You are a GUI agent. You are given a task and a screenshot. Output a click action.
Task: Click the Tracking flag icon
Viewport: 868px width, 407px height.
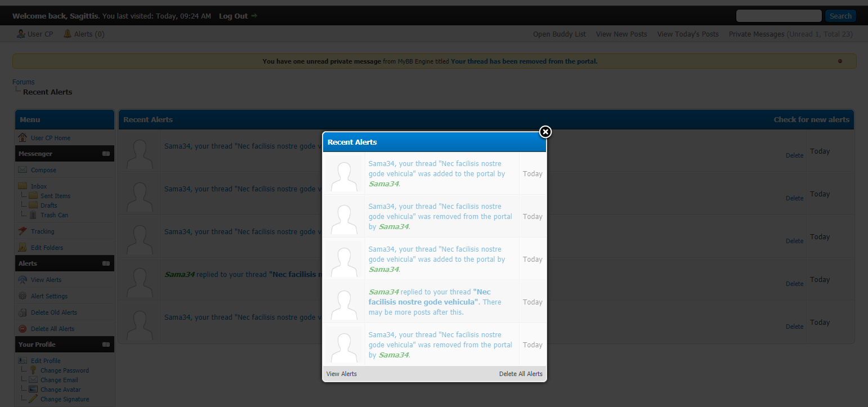23,231
